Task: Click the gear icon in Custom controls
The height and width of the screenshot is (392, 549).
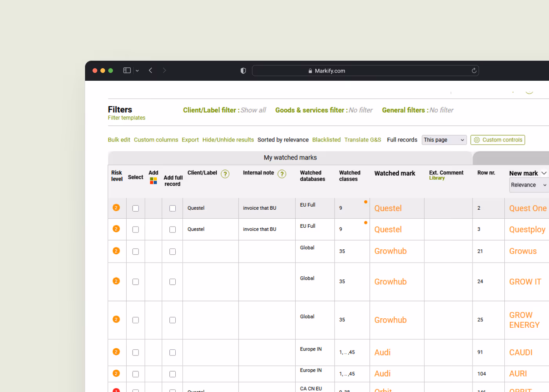Action: (477, 140)
